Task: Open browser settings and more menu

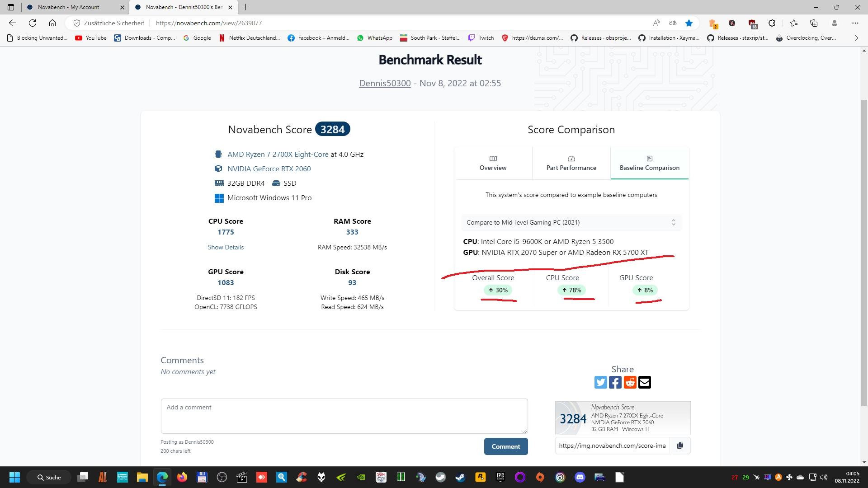Action: pos(855,23)
